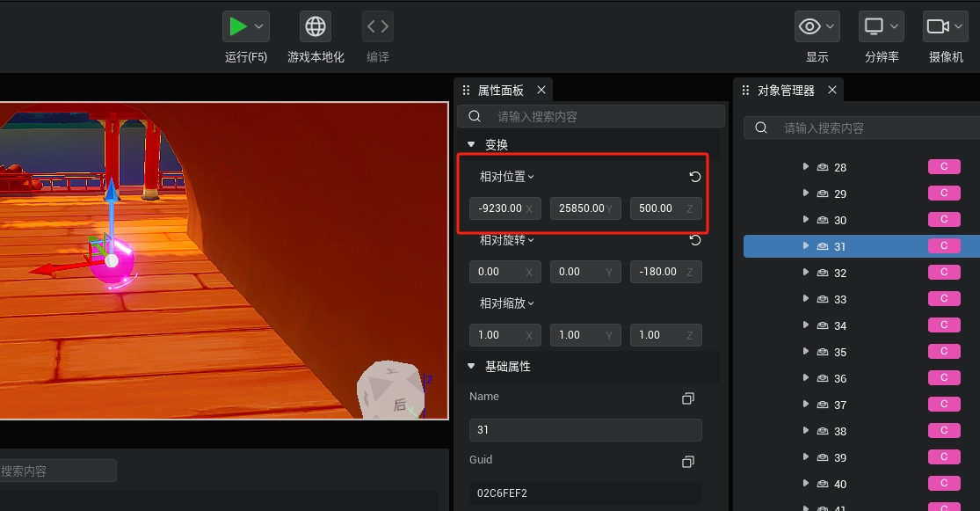Click the pink C badge on object 37
The height and width of the screenshot is (511, 980).
pos(944,405)
